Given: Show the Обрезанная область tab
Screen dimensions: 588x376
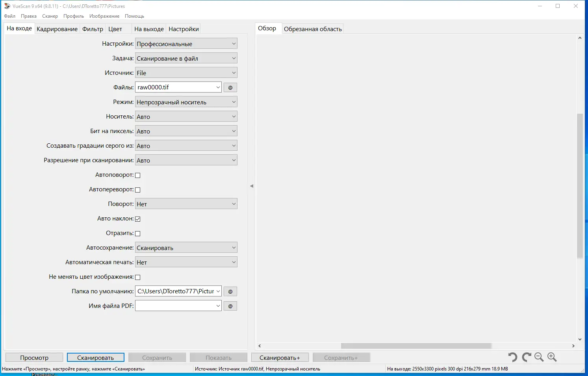Looking at the screenshot, I should (313, 29).
